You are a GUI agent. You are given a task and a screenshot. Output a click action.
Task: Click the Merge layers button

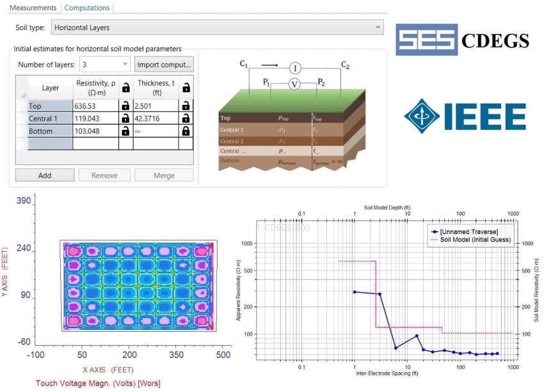pos(164,175)
